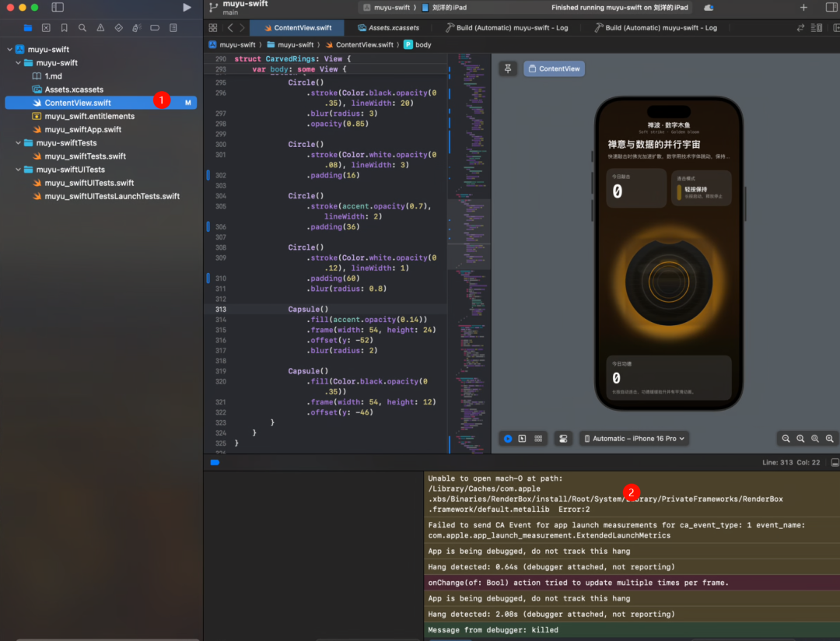
Task: Toggle the inspector panel in the toolbar
Action: click(x=831, y=8)
